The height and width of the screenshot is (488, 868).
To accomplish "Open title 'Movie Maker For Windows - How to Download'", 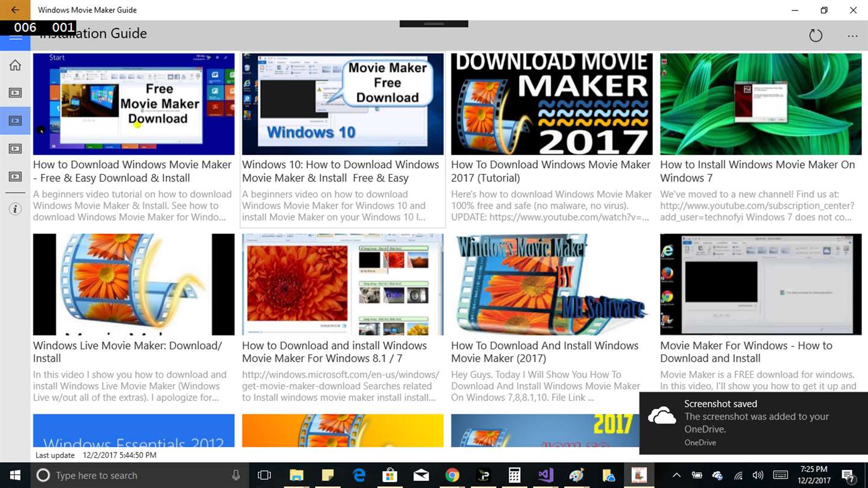I will click(746, 352).
